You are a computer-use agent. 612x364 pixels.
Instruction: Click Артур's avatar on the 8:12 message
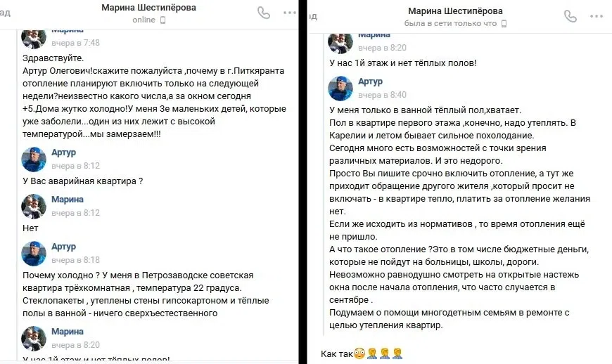pos(34,159)
